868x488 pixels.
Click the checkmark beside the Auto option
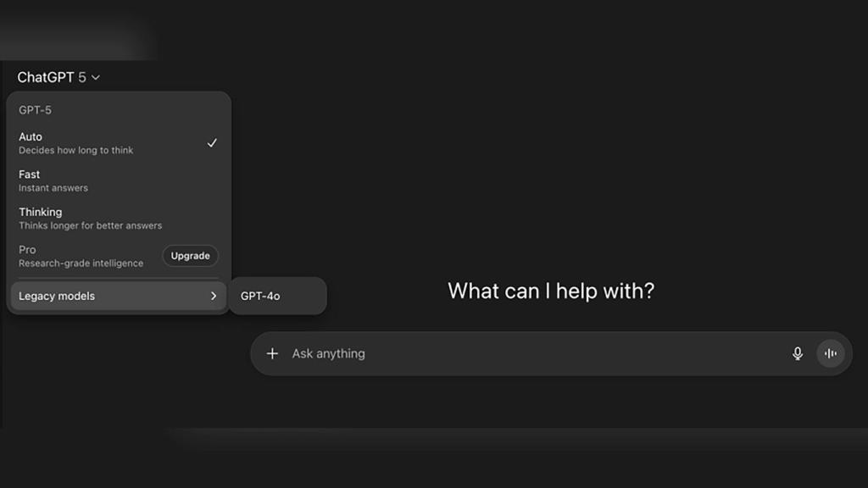[212, 143]
